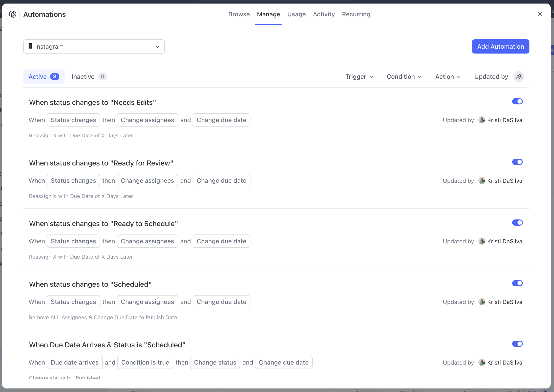Image resolution: width=554 pixels, height=392 pixels.
Task: Close the Automations dialog with X
Action: click(540, 14)
